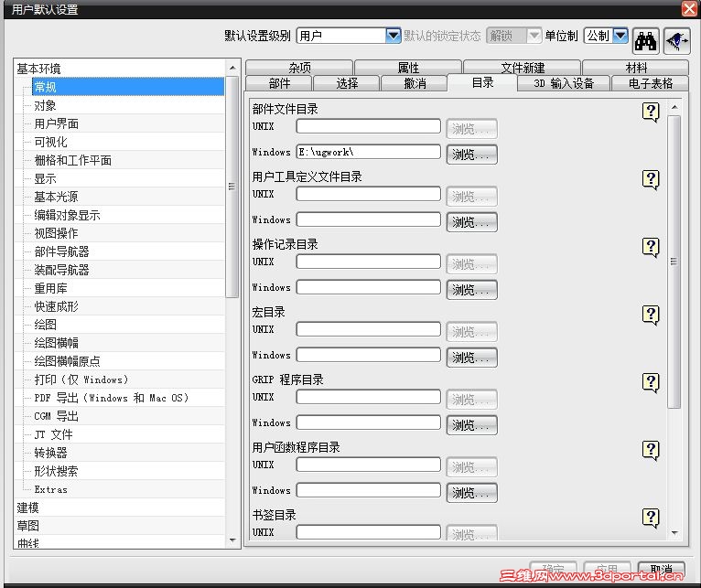This screenshot has height=588, width=701.
Task: Click the binoculars search defaults icon
Action: coord(645,41)
